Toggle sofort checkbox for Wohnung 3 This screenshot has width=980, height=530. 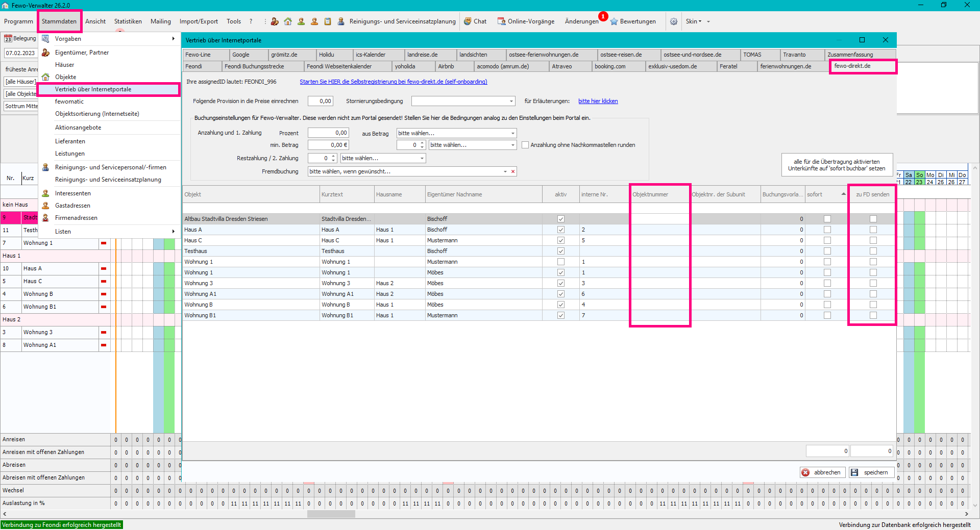click(827, 283)
